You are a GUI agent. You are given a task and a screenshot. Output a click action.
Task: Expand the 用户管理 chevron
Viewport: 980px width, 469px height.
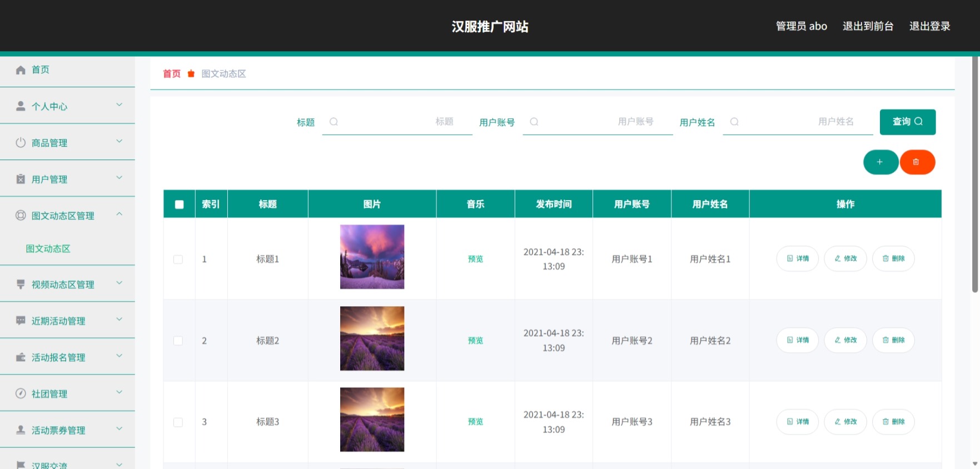(x=119, y=177)
